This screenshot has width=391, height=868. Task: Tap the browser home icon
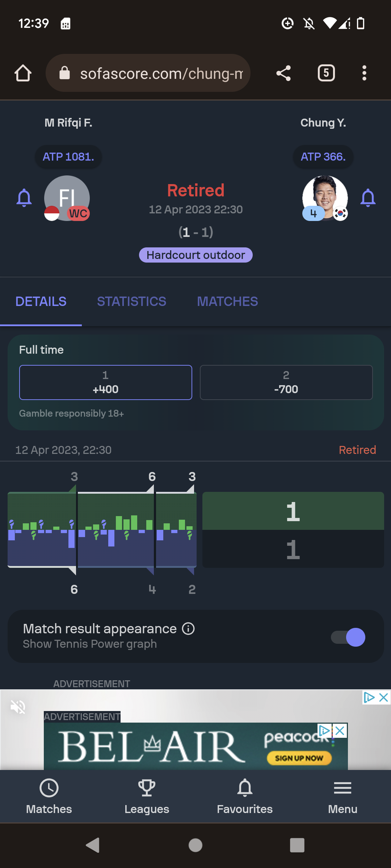coord(23,73)
